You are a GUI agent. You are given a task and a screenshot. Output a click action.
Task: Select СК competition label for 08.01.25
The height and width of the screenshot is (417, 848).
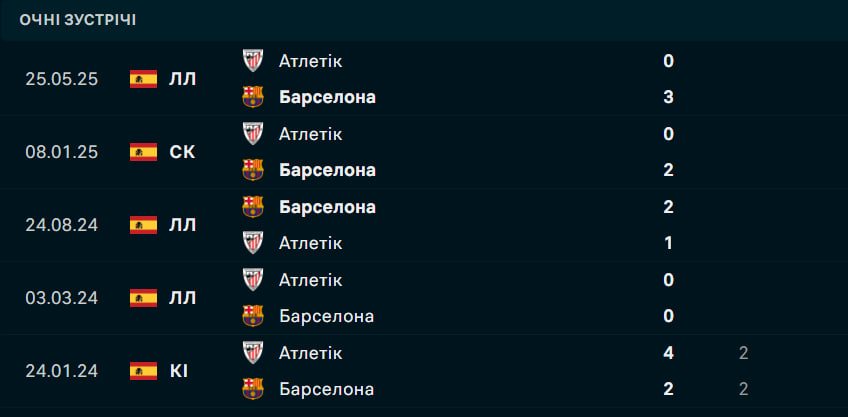pyautogui.click(x=183, y=152)
